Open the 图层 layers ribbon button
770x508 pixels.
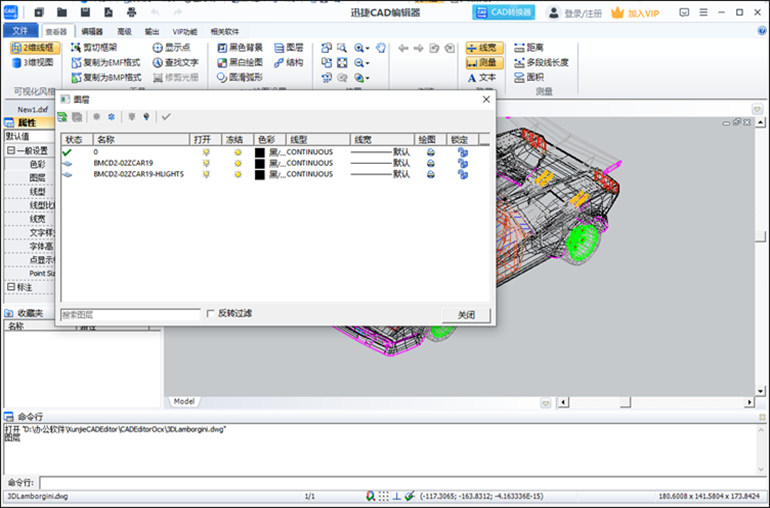(289, 48)
